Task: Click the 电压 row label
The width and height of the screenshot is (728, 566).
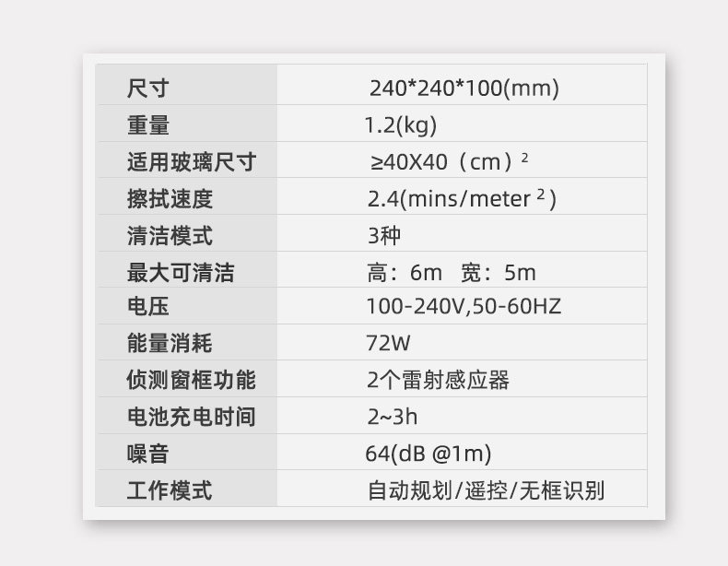Action: 147,307
